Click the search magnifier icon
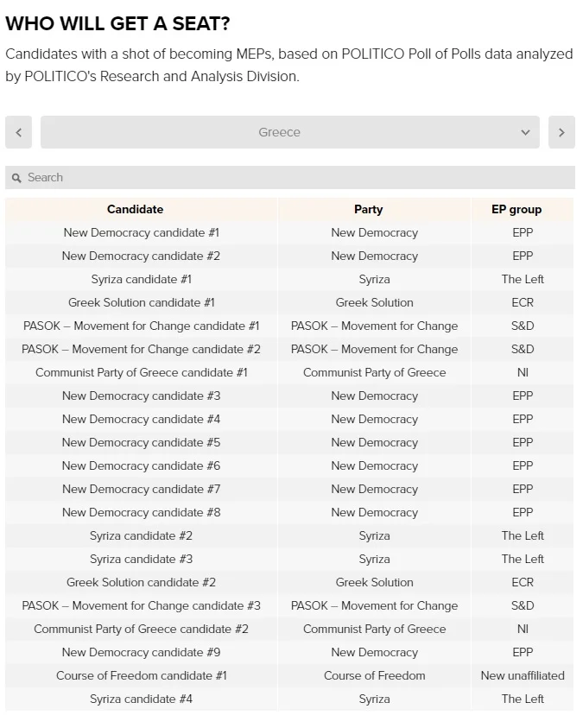This screenshot has width=583, height=728. (16, 178)
